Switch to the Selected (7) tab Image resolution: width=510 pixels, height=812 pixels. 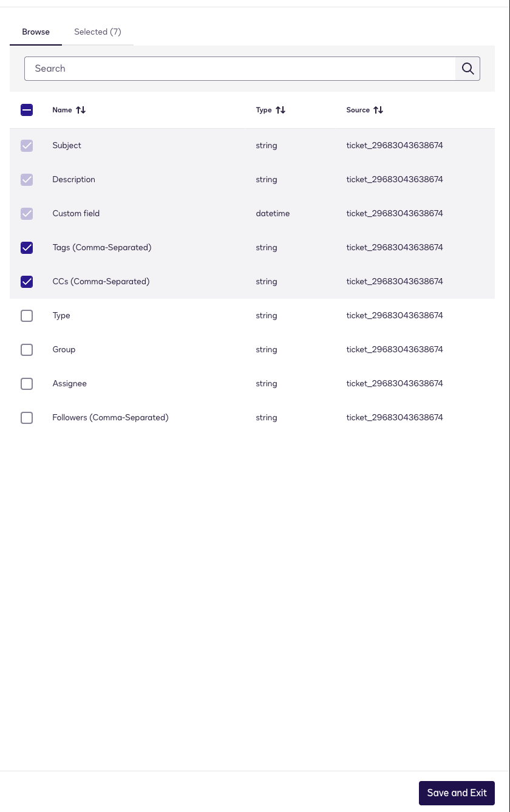coord(97,32)
